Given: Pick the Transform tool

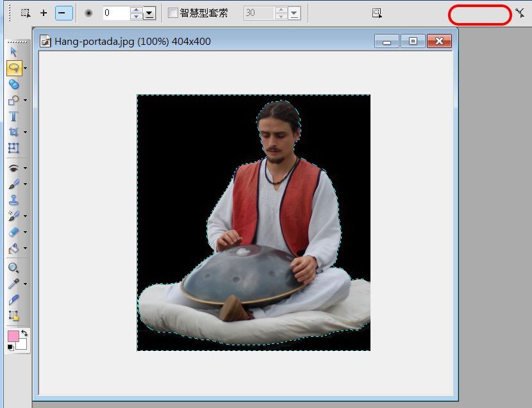Looking at the screenshot, I should click(13, 148).
